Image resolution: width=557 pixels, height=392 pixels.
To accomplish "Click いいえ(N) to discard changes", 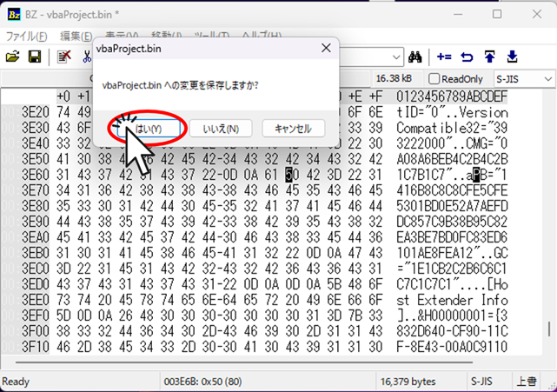I will click(x=221, y=129).
